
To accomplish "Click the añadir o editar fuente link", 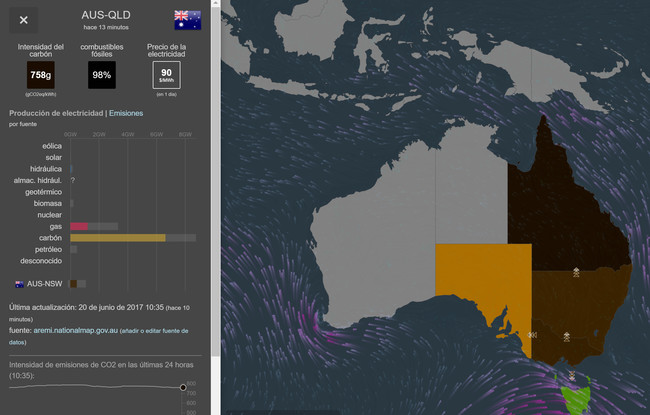I will point(150,329).
